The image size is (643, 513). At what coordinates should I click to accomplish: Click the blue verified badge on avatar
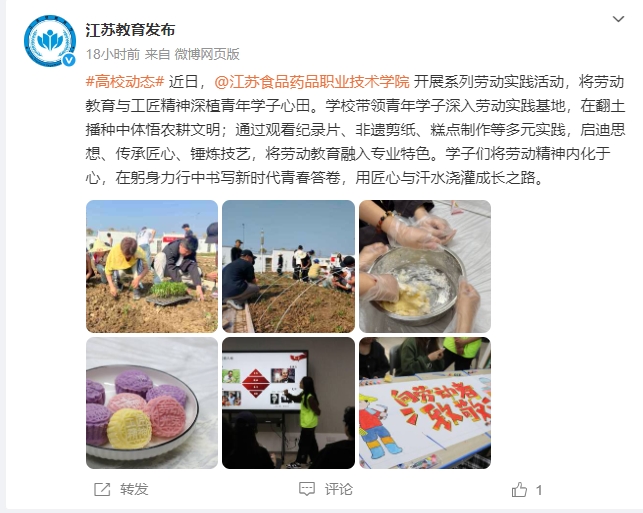click(x=69, y=60)
